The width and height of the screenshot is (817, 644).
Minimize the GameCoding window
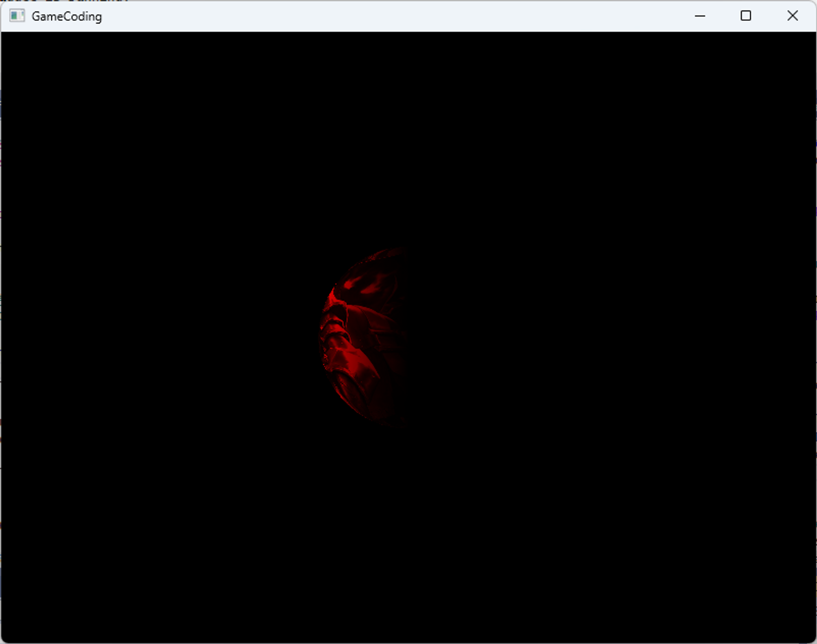(700, 16)
